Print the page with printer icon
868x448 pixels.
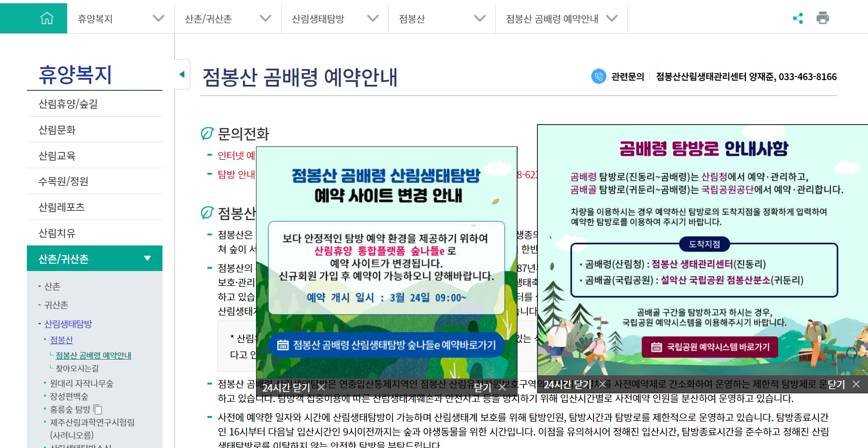click(x=823, y=19)
